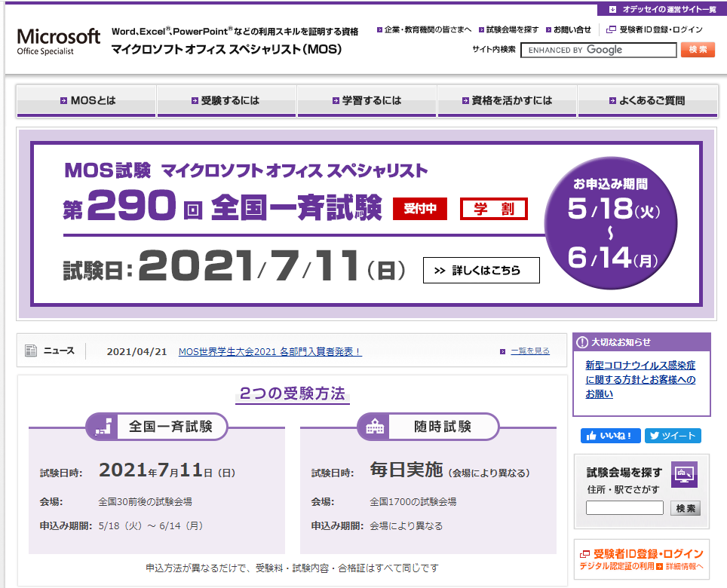Focus the 住所・駅でさがす input field

(624, 508)
